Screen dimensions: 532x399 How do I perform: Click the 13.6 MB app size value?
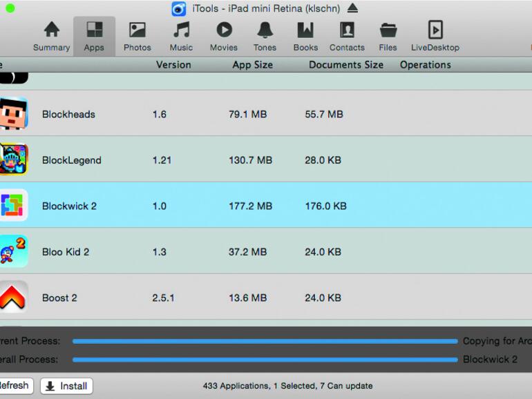pyautogui.click(x=247, y=298)
